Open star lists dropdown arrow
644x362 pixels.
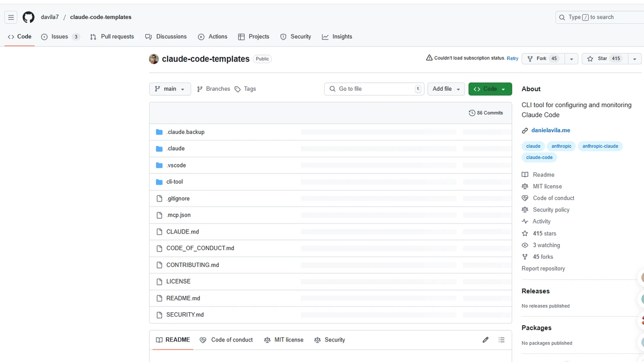click(635, 59)
